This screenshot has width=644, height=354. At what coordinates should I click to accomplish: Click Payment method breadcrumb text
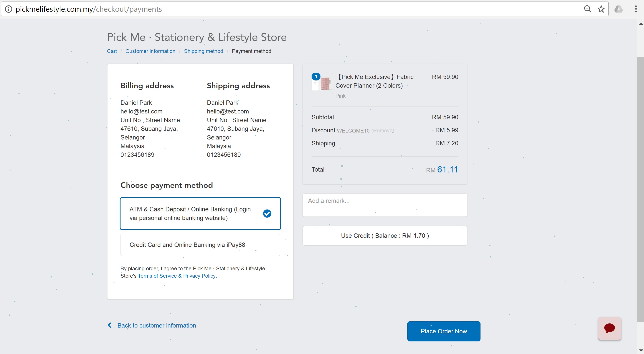[251, 51]
